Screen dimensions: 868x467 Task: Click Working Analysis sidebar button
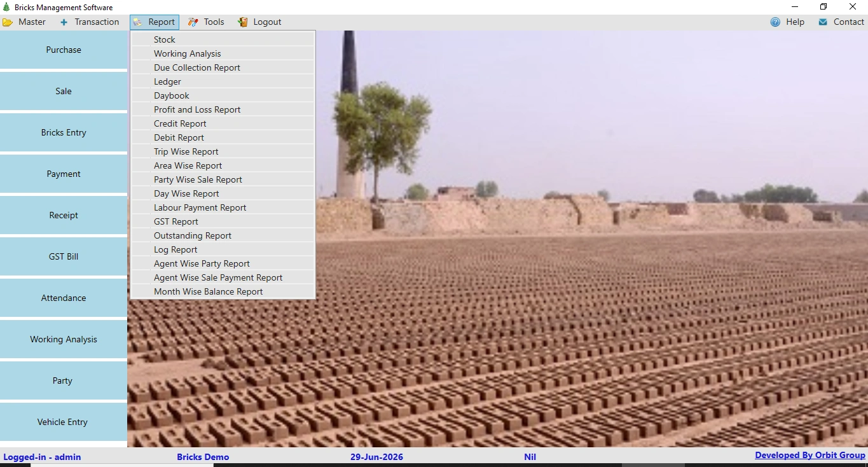coord(64,339)
